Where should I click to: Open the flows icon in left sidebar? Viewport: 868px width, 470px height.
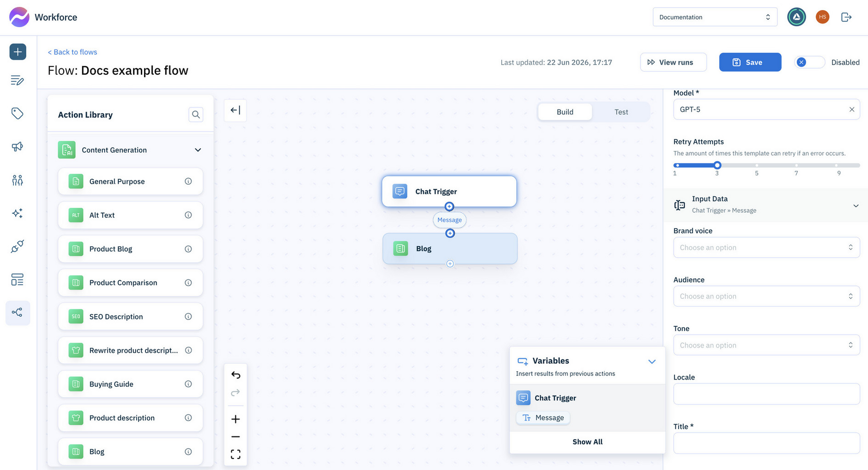pos(18,313)
